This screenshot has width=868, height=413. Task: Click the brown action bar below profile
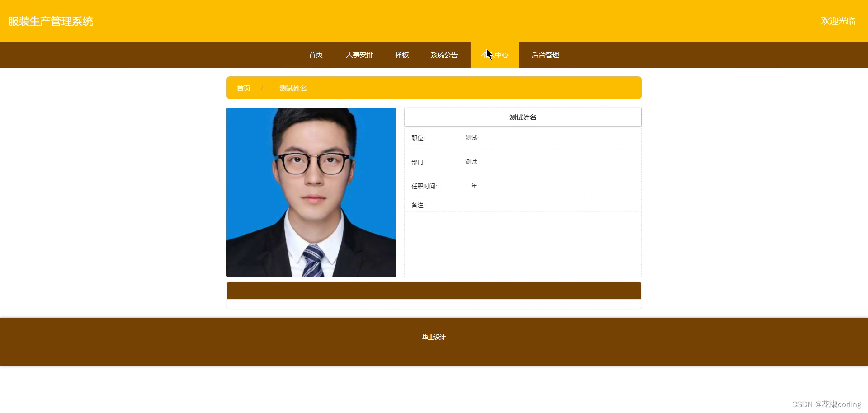(434, 291)
